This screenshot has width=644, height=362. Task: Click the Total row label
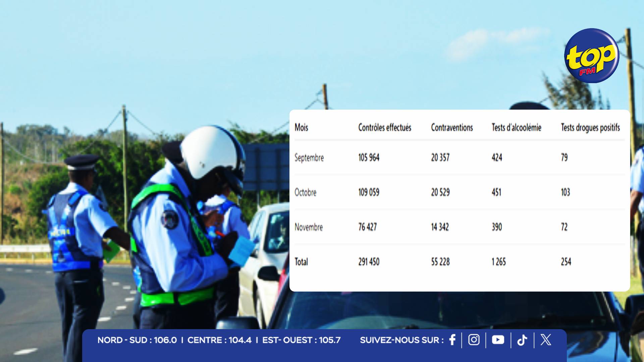coord(301,262)
